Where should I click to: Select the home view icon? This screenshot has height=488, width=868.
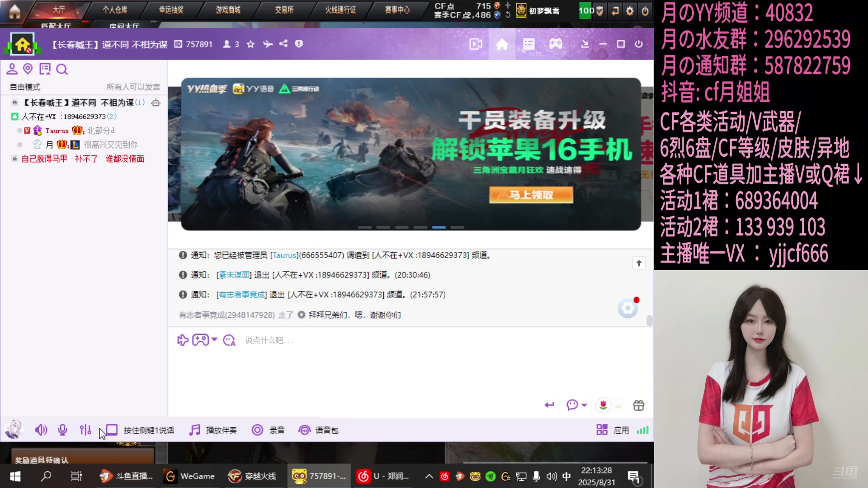coord(502,44)
